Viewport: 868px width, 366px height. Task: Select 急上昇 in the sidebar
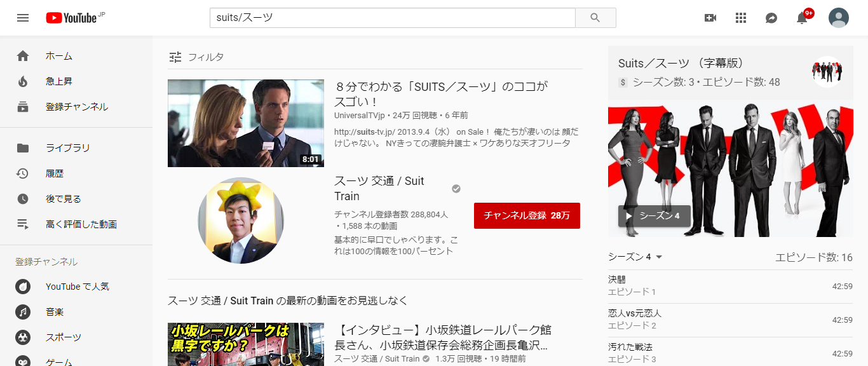pyautogui.click(x=59, y=81)
